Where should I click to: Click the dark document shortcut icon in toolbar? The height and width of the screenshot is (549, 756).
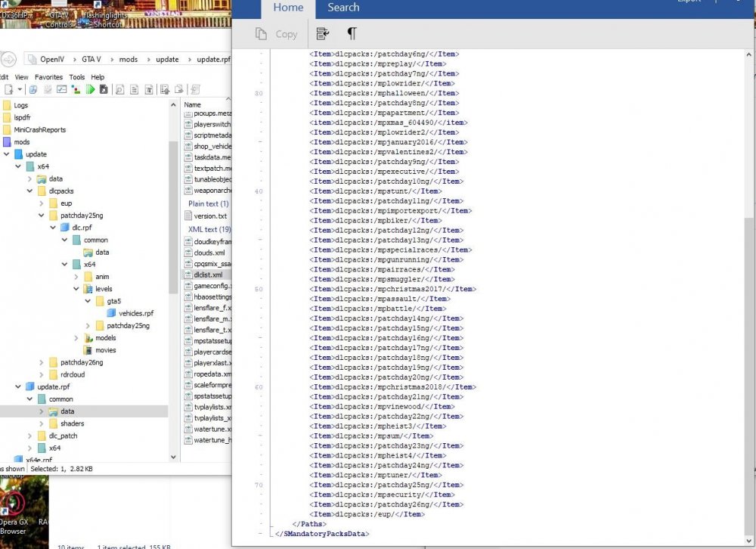(x=104, y=89)
